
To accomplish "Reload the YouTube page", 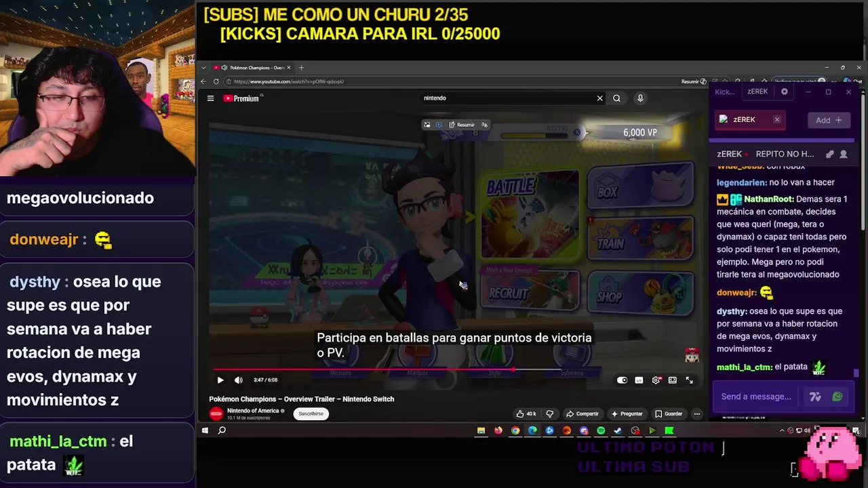I will (216, 81).
